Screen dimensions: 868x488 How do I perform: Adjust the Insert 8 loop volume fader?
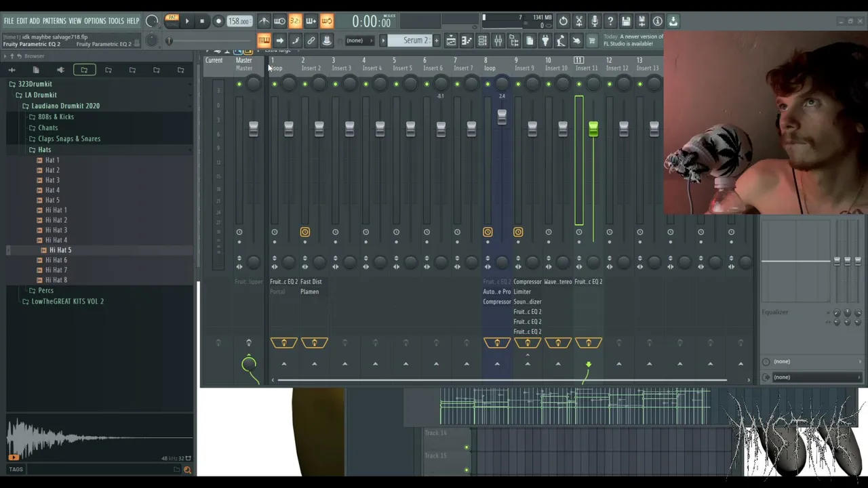(502, 117)
